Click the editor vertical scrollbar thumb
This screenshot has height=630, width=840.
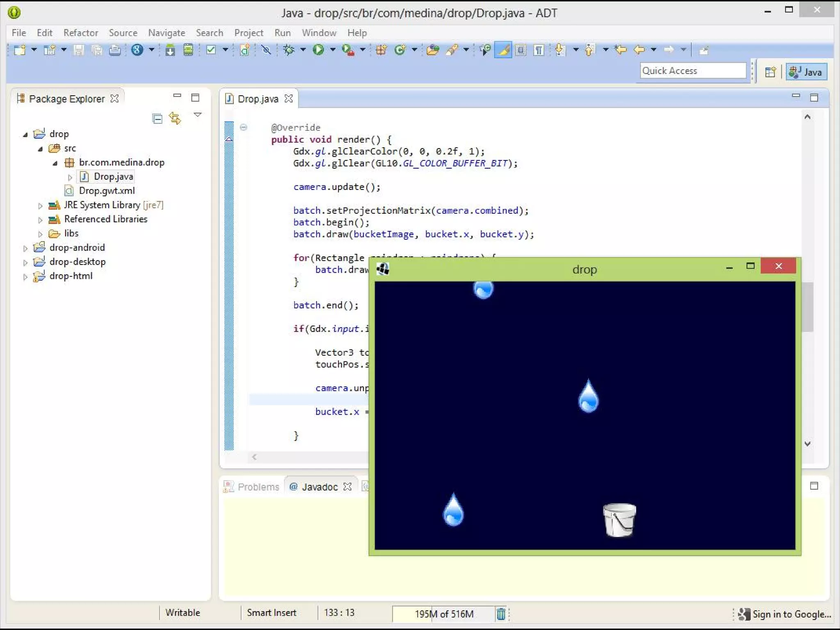(x=808, y=306)
